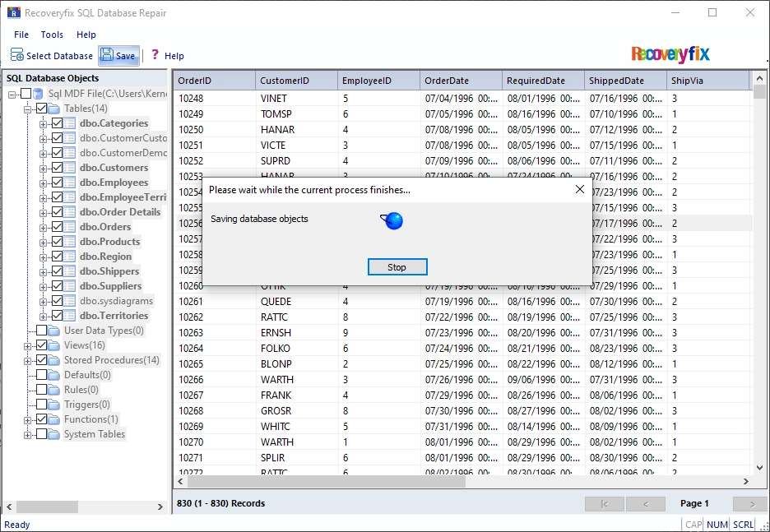This screenshot has width=770, height=532.
Task: Click the Functions(1) folder icon
Action: [54, 419]
